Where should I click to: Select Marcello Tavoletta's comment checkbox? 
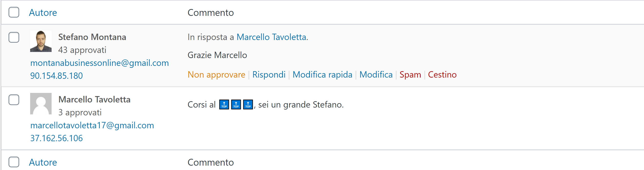coord(14,100)
